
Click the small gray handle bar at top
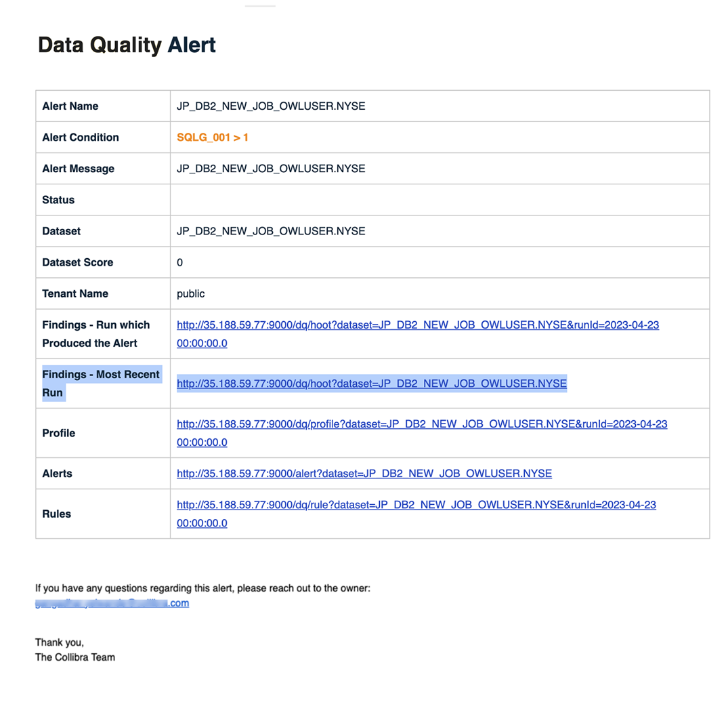(260, 6)
